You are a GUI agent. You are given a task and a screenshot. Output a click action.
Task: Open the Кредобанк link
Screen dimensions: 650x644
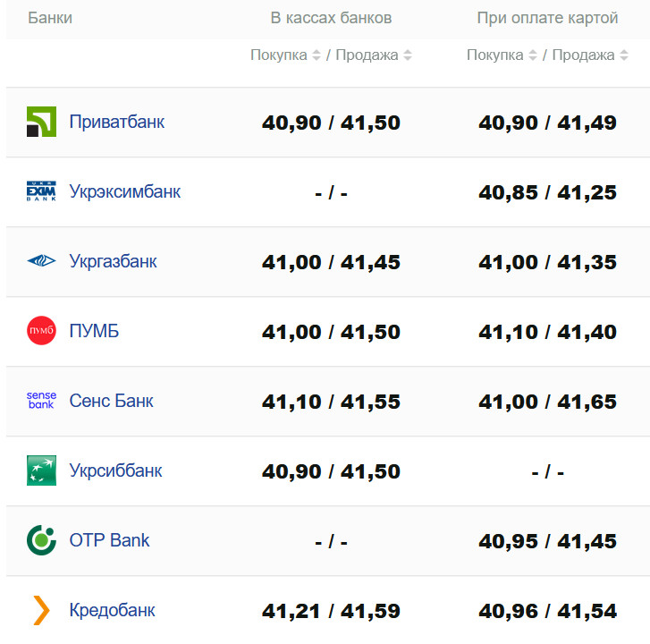click(x=113, y=610)
